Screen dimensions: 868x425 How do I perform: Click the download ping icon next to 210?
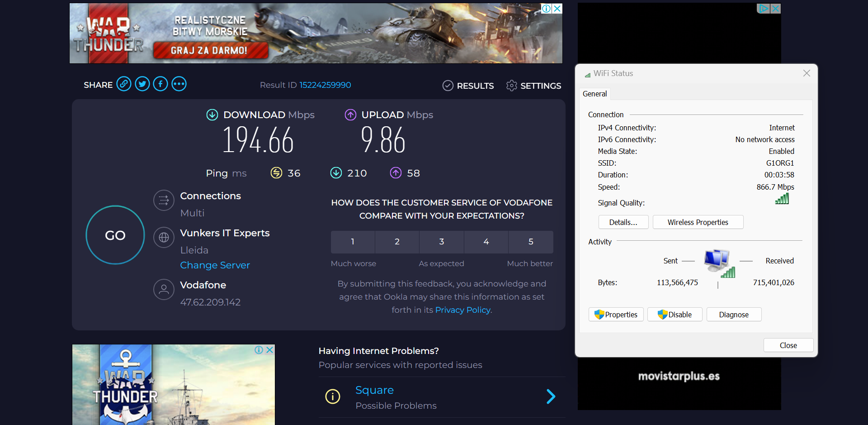point(336,173)
